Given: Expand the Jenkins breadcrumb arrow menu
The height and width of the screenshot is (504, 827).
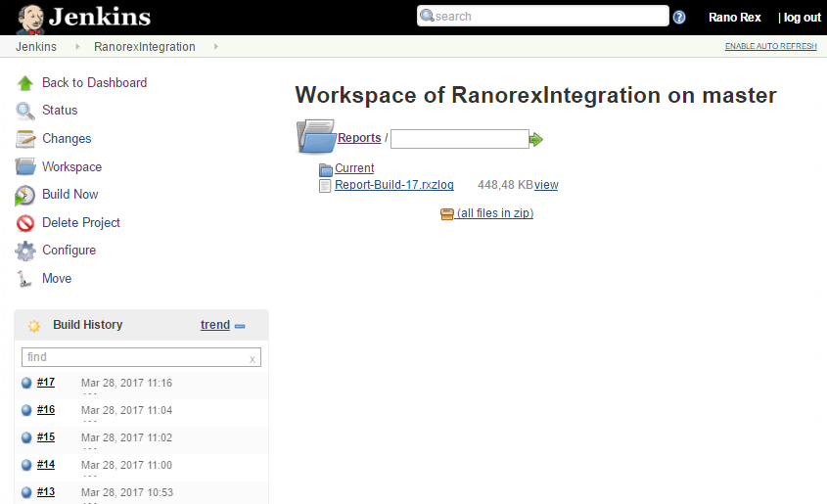Looking at the screenshot, I should [77, 46].
